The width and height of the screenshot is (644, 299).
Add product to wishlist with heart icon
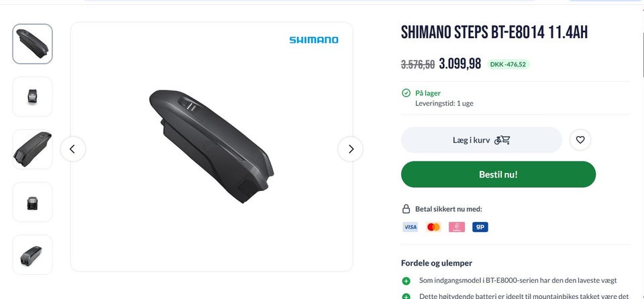[580, 140]
